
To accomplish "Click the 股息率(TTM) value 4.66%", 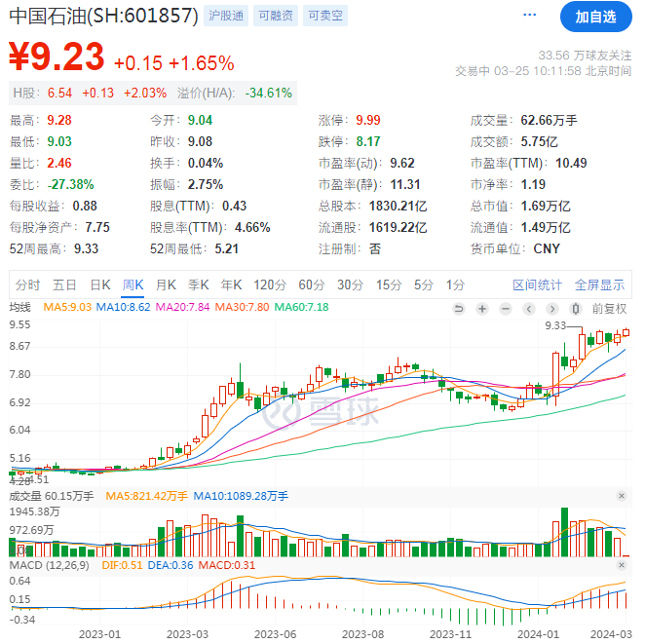I will (252, 227).
